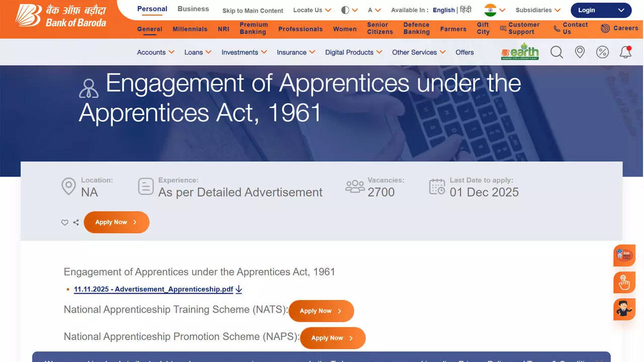Open the chatbot assistant avatar icon
Image resolution: width=644 pixels, height=362 pixels.
(x=624, y=309)
